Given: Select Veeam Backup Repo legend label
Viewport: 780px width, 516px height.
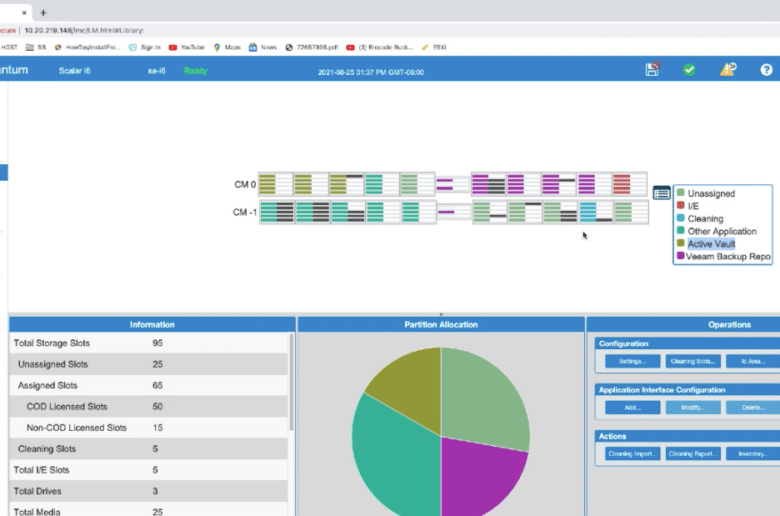Looking at the screenshot, I should (x=728, y=257).
